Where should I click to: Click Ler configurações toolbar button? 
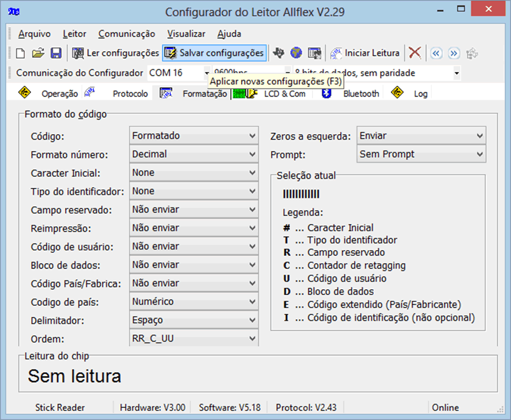[115, 53]
